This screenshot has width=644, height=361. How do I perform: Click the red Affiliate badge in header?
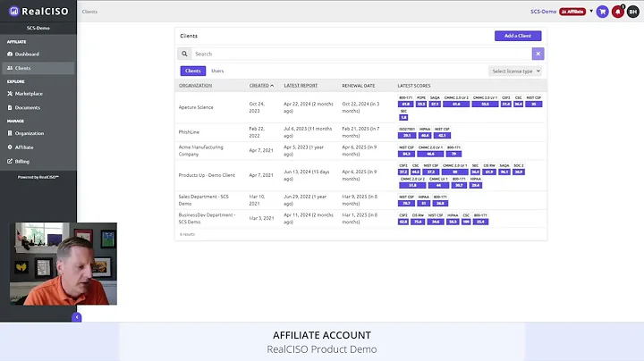pos(572,12)
